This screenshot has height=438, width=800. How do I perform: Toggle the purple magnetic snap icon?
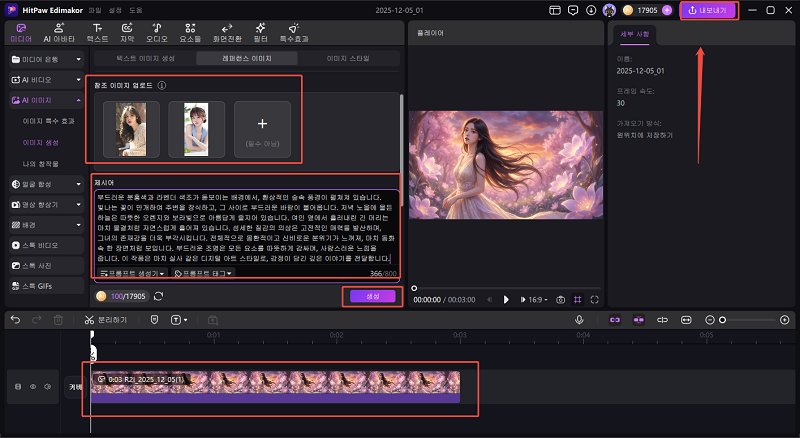pyautogui.click(x=639, y=320)
